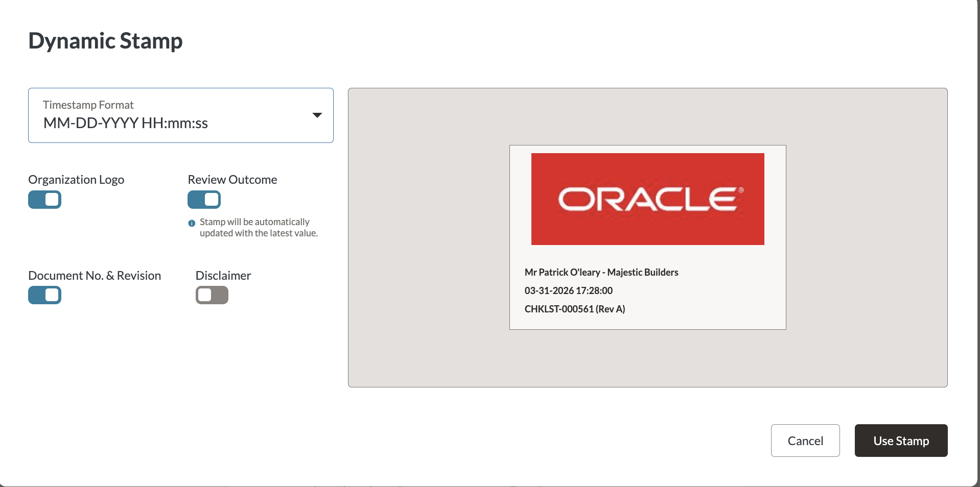980x487 pixels.
Task: Click the info icon under Review Outcome
Action: coord(192,223)
